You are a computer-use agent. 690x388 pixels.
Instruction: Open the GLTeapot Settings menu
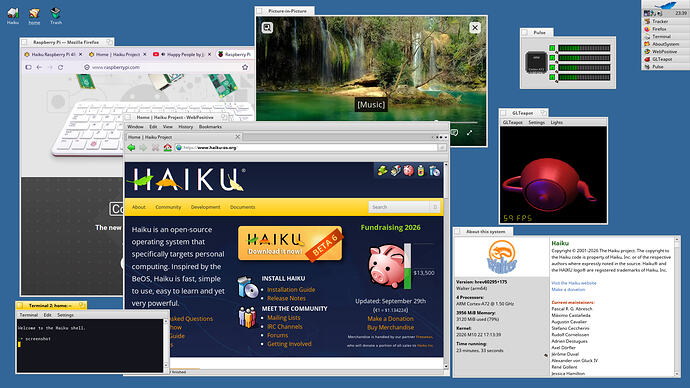click(536, 122)
